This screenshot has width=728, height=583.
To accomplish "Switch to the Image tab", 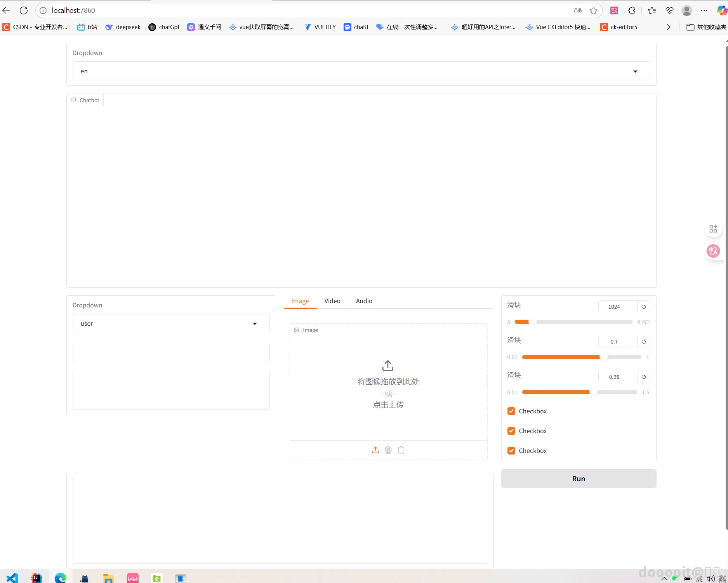I will click(x=300, y=301).
